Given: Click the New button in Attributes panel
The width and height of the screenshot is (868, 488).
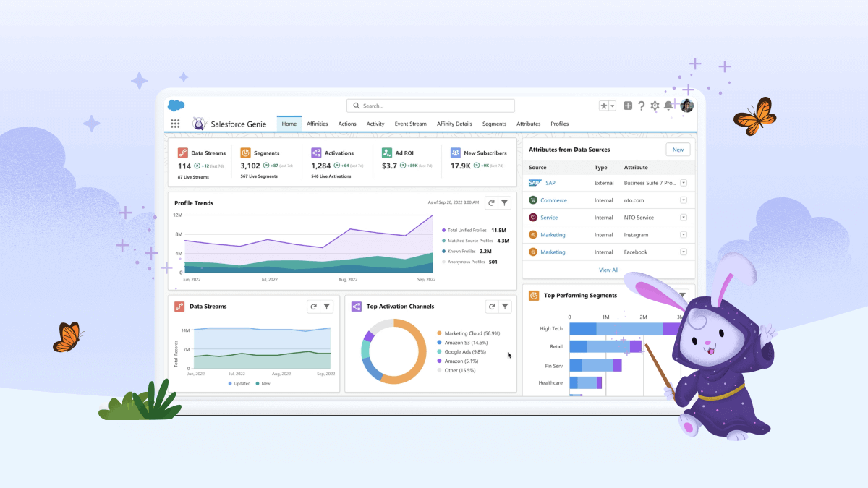Looking at the screenshot, I should (678, 150).
